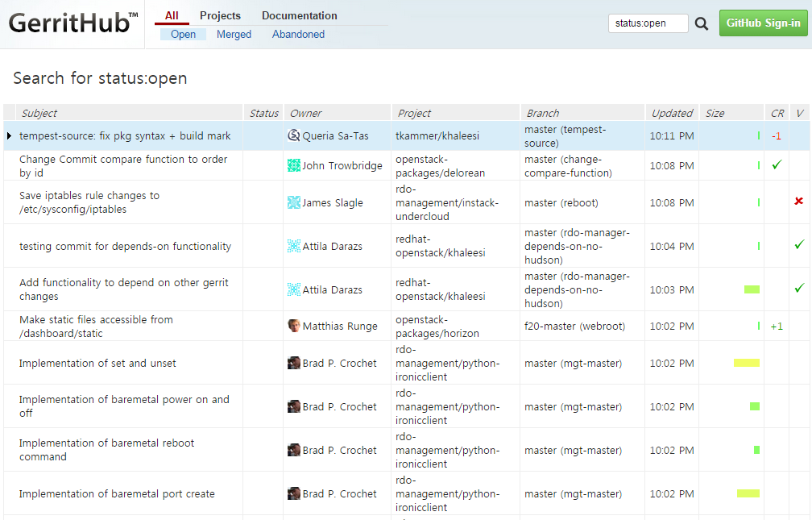Click the magnifier search icon

point(701,24)
